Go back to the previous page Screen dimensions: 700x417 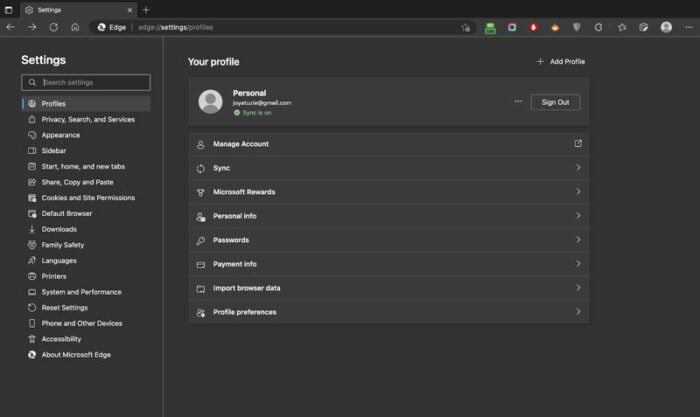[10, 27]
